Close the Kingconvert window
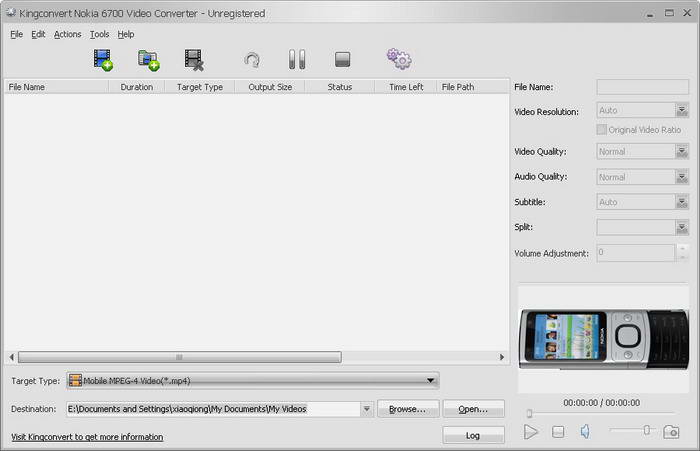The image size is (700, 451). point(688,13)
